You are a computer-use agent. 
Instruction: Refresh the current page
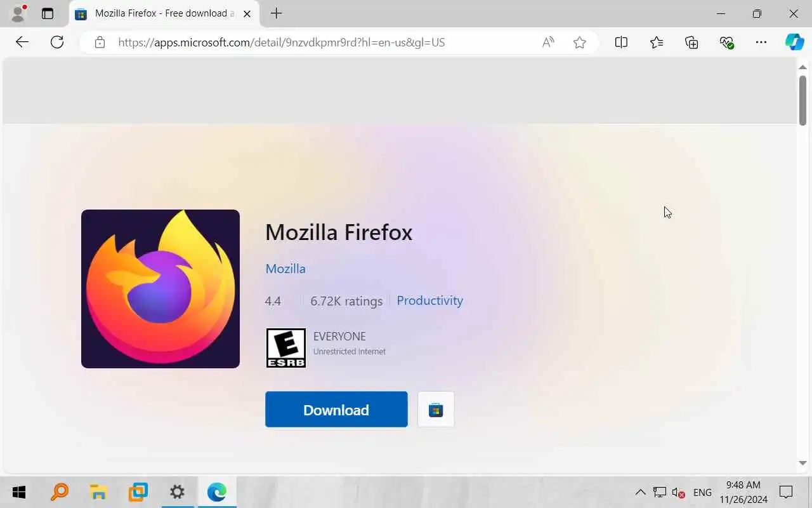coord(57,42)
